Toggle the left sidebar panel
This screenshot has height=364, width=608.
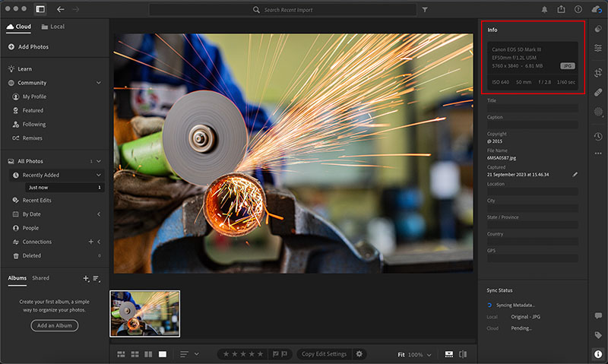[x=40, y=9]
